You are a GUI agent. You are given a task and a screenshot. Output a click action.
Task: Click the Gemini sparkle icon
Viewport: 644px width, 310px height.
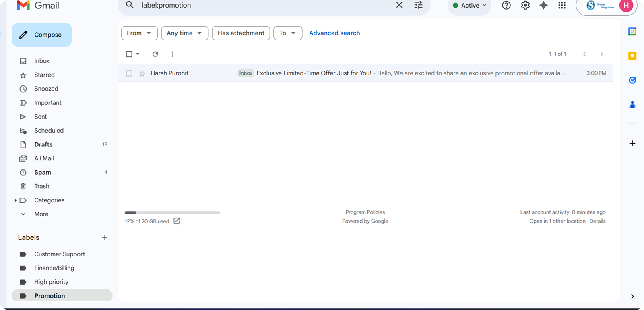(543, 5)
